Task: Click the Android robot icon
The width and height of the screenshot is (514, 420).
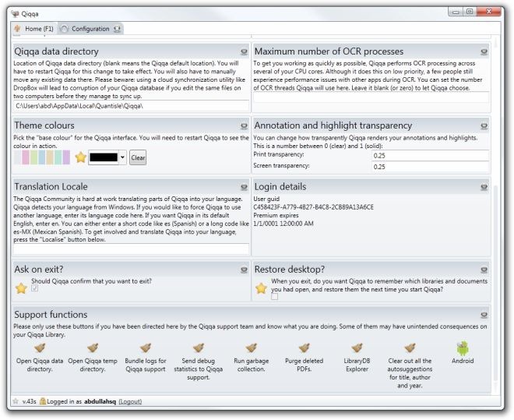Action: click(463, 348)
